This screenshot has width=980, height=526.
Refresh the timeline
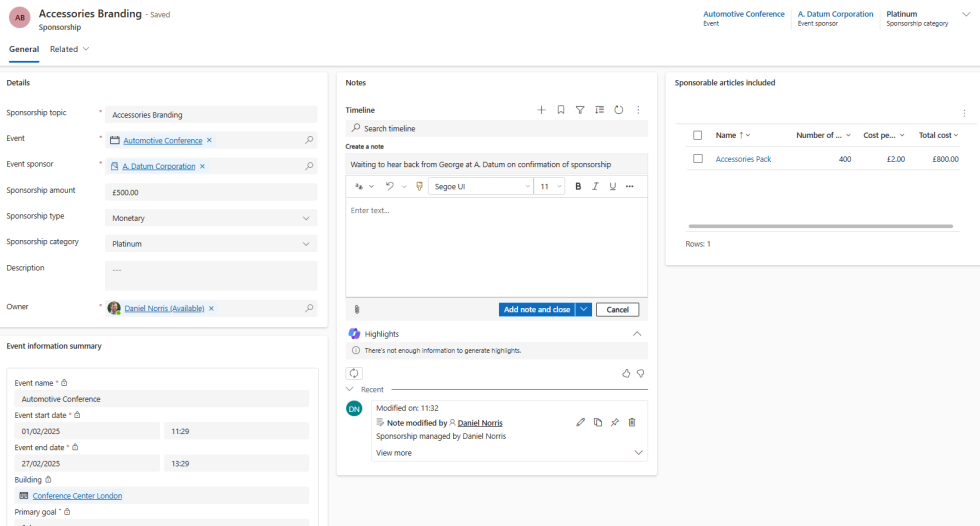619,110
